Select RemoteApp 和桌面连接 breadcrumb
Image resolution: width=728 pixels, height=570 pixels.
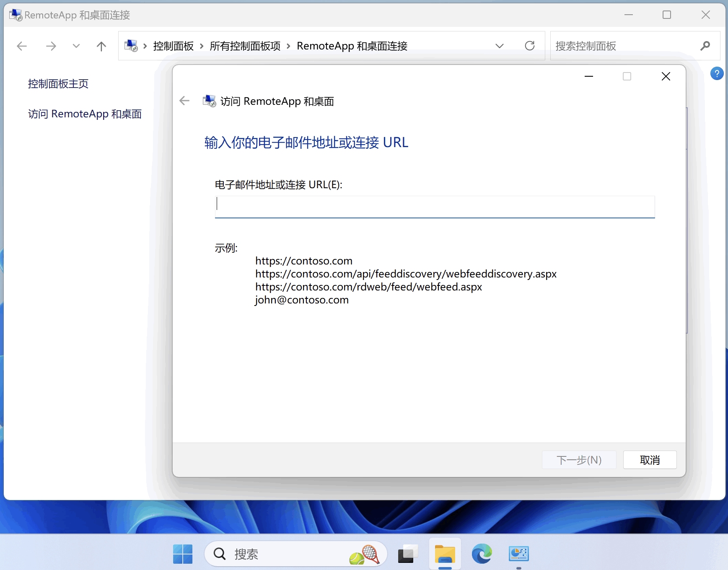[352, 46]
